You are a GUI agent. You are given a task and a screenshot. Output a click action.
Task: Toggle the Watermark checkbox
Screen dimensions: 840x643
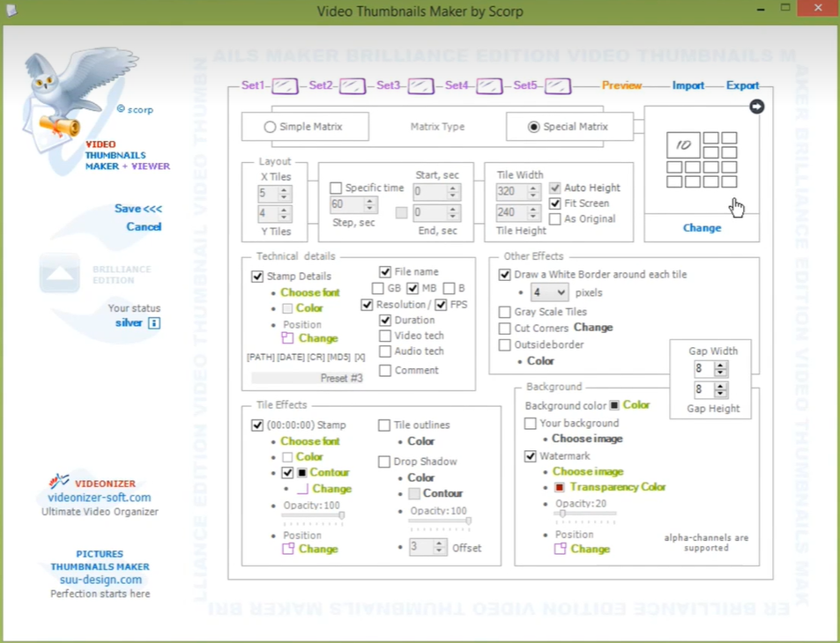point(530,456)
